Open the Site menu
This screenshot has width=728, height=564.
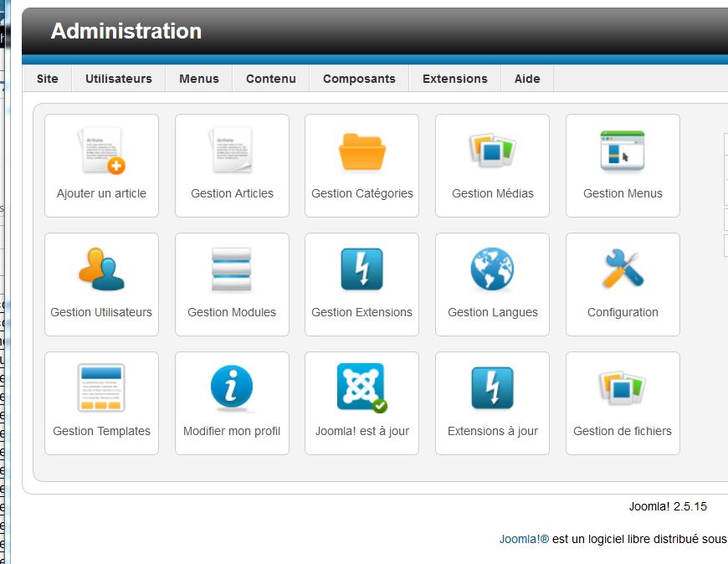(x=48, y=79)
